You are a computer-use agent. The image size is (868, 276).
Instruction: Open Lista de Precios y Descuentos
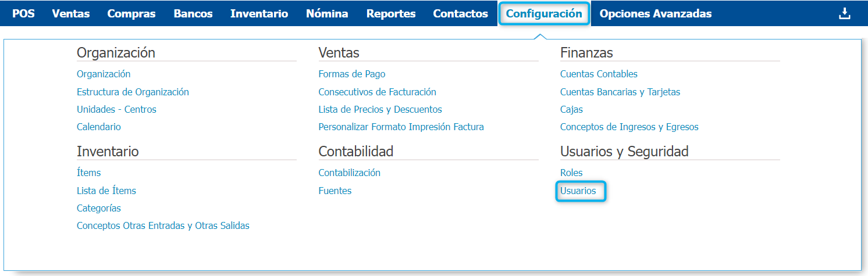pyautogui.click(x=380, y=109)
